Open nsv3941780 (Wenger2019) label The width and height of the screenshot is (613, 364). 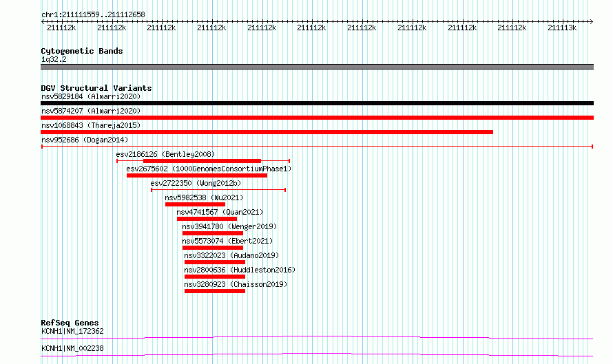click(229, 226)
